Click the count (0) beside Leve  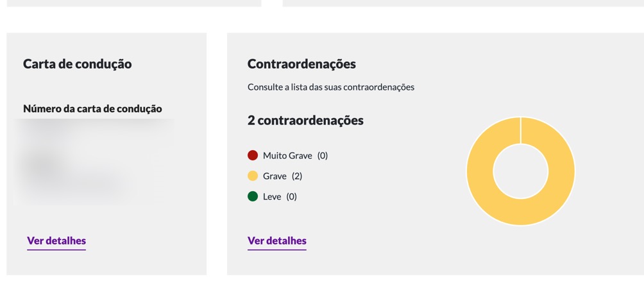[292, 196]
